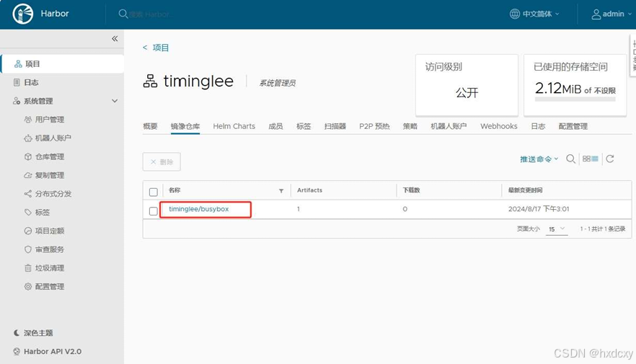Viewport: 636px width, 364px height.
Task: Switch to the 扫描器 tab
Action: pos(335,126)
